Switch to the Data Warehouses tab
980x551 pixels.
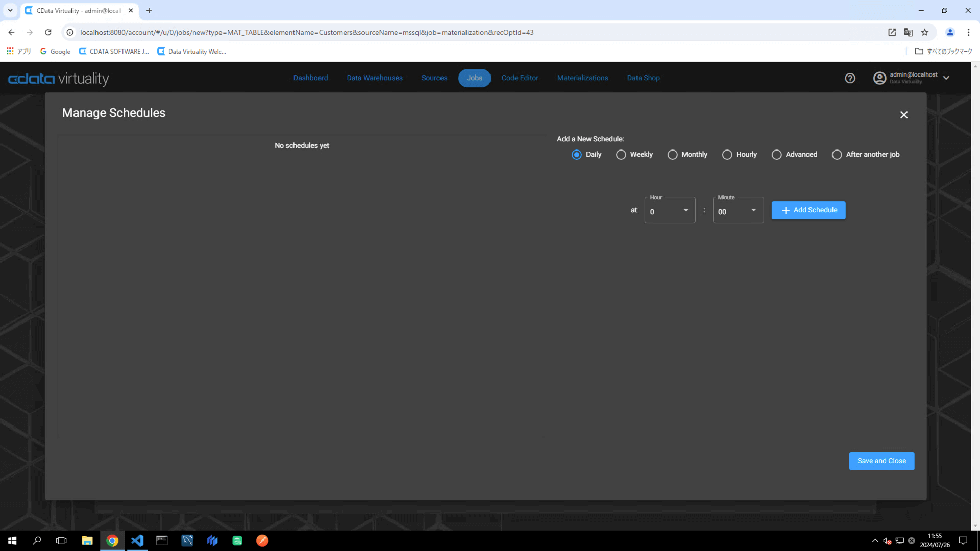pos(374,78)
